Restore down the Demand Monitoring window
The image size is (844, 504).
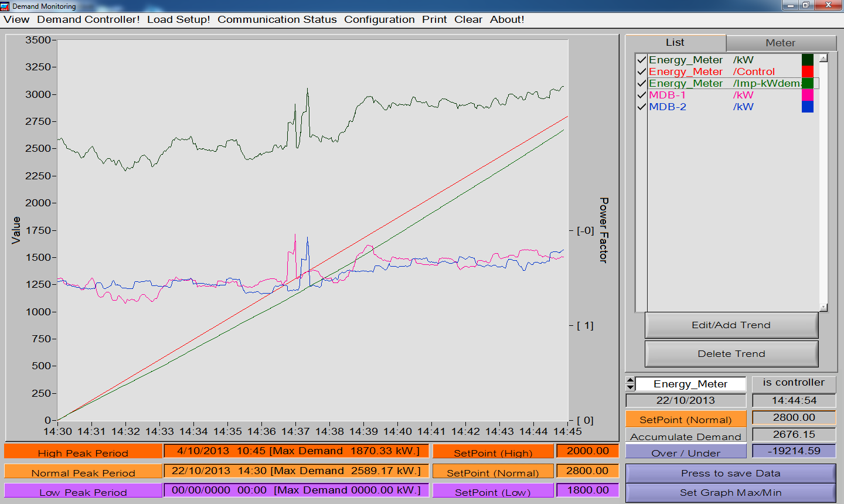pos(806,5)
